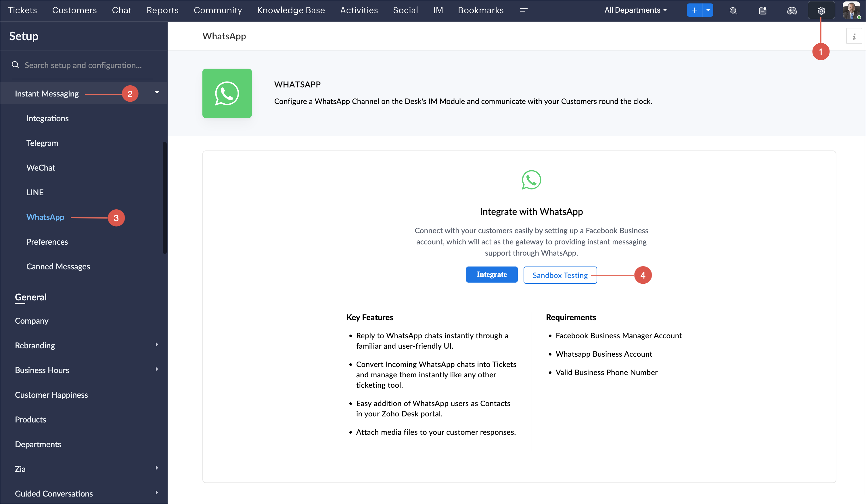866x504 pixels.
Task: Expand the Business Hours submenu
Action: coord(157,369)
